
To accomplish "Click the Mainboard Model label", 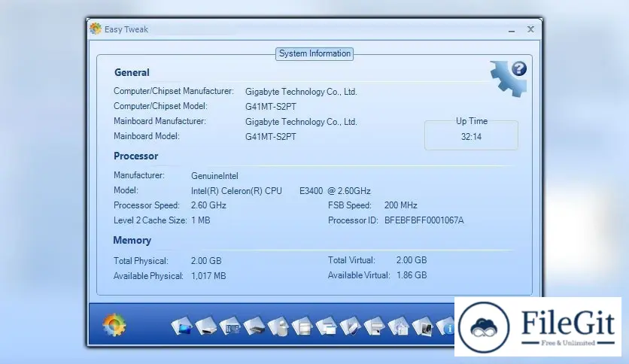I will (x=147, y=136).
